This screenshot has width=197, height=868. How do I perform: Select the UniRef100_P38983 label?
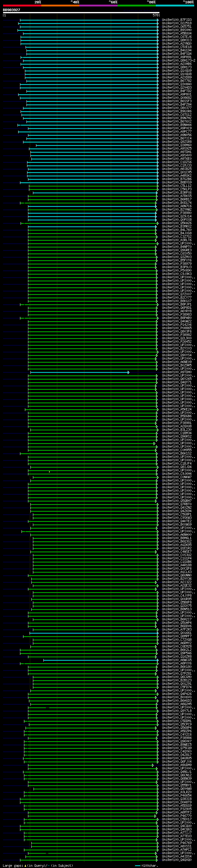pos(177,314)
